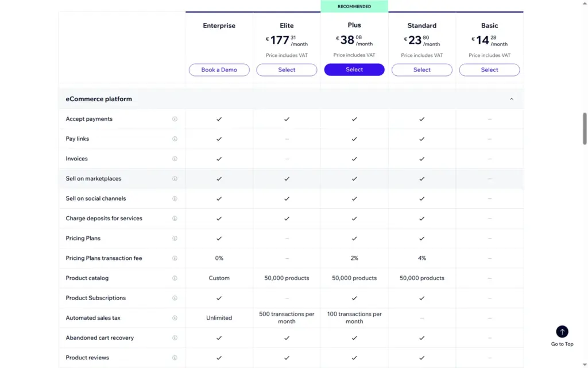Click the Basic price 14 per month
This screenshot has width=588, height=368.
point(489,40)
